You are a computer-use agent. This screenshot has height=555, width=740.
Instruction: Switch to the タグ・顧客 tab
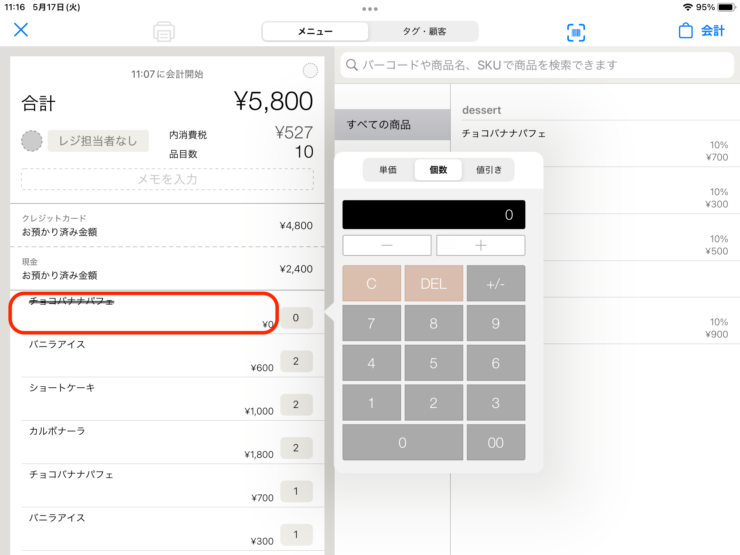click(x=424, y=32)
